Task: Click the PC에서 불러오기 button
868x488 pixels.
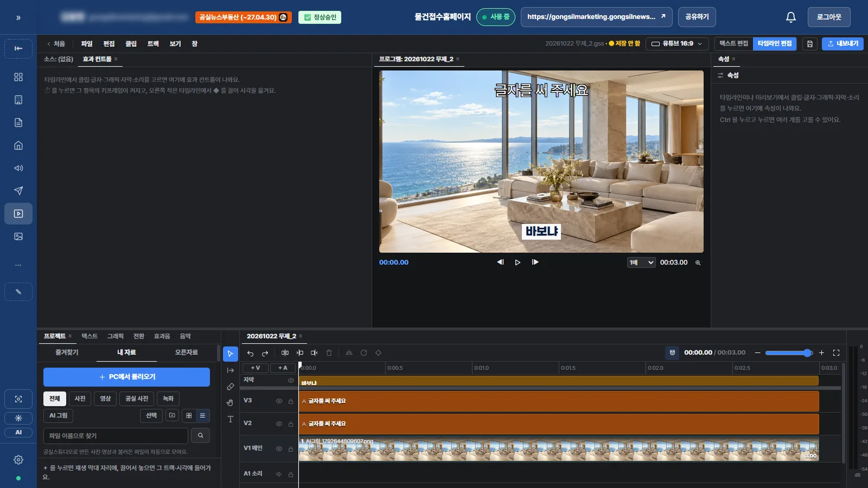Action: [126, 377]
